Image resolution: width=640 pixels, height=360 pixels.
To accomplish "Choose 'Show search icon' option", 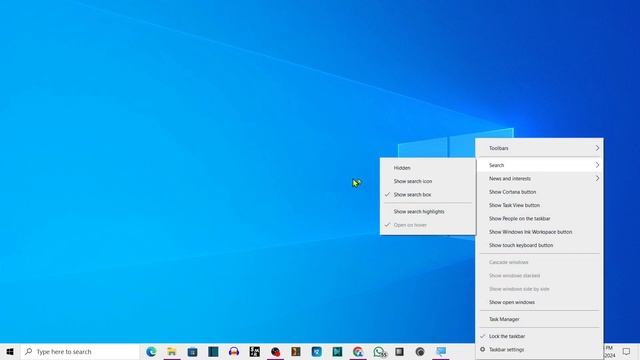I will [x=427, y=181].
